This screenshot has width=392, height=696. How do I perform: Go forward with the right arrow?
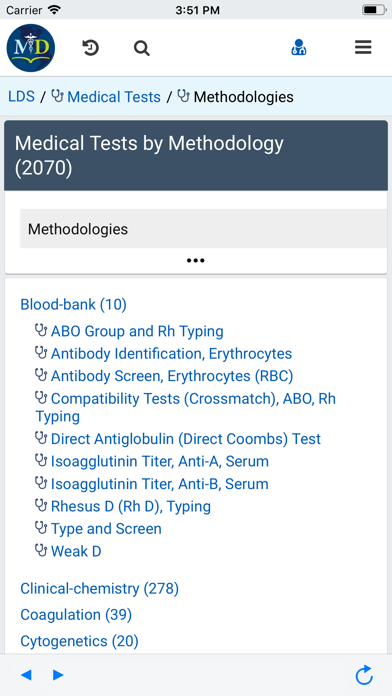pyautogui.click(x=58, y=675)
